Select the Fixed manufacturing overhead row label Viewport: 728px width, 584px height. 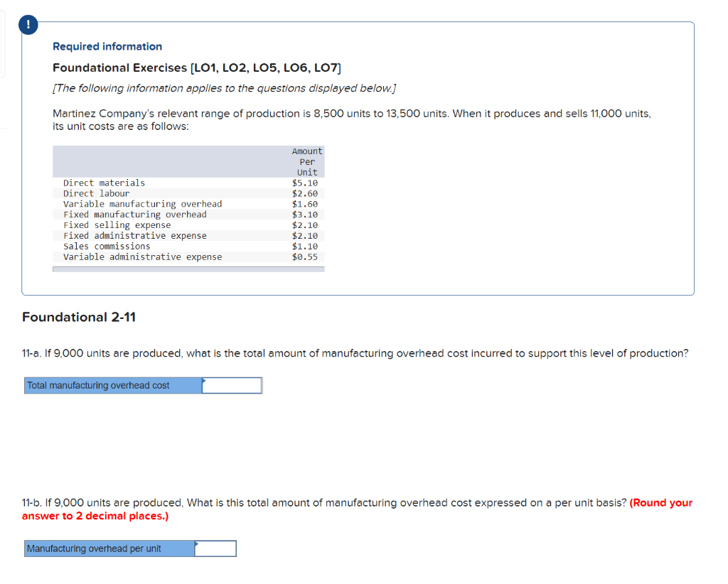coord(135,215)
